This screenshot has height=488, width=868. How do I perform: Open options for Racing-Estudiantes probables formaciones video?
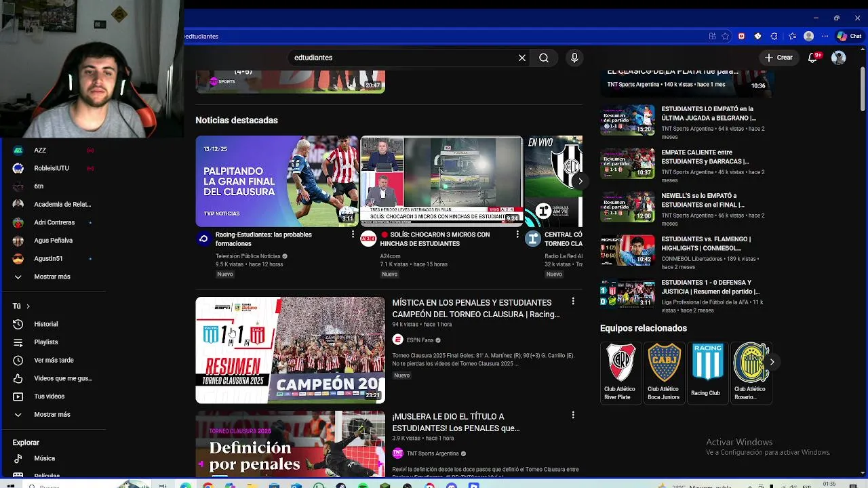(x=353, y=235)
